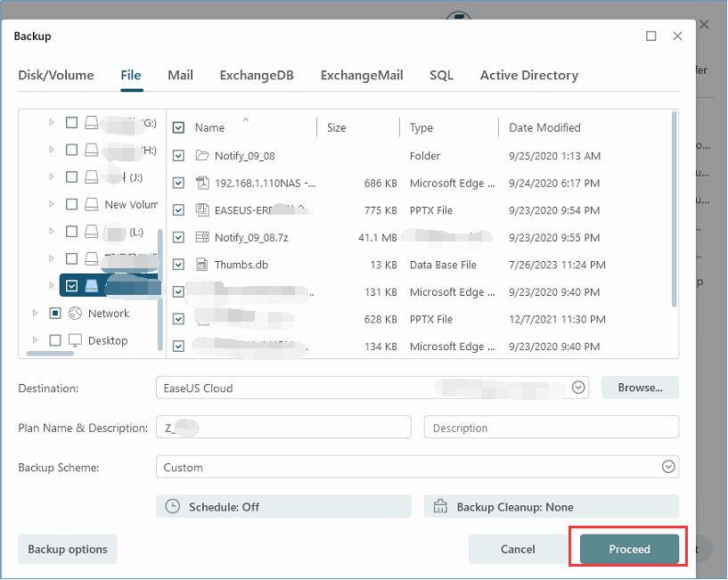Click the Notify_09_08.7z archive file icon
This screenshot has width=728, height=580.
(x=201, y=237)
